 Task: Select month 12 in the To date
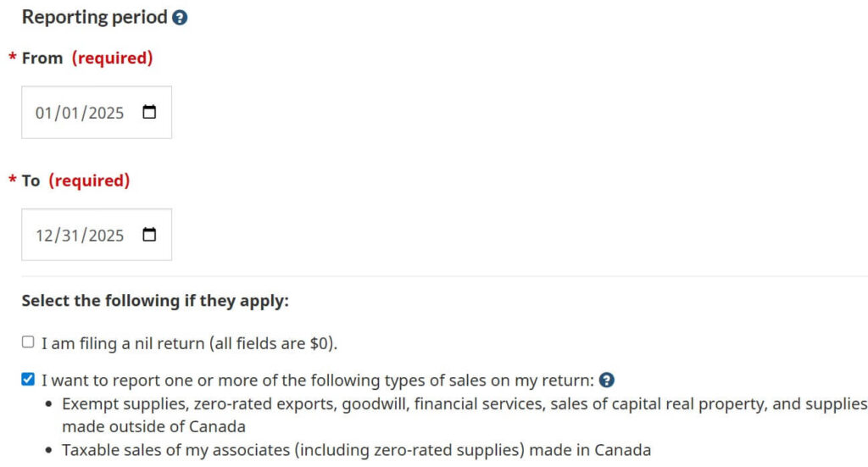coord(43,236)
